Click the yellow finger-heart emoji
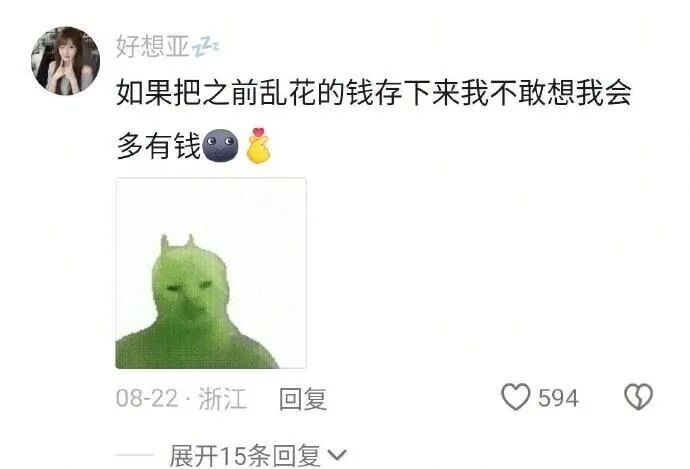This screenshot has height=469, width=690. click(x=259, y=146)
